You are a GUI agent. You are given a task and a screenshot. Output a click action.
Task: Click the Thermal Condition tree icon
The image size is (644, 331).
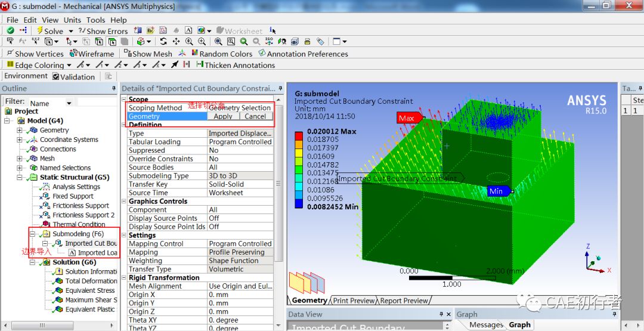47,224
